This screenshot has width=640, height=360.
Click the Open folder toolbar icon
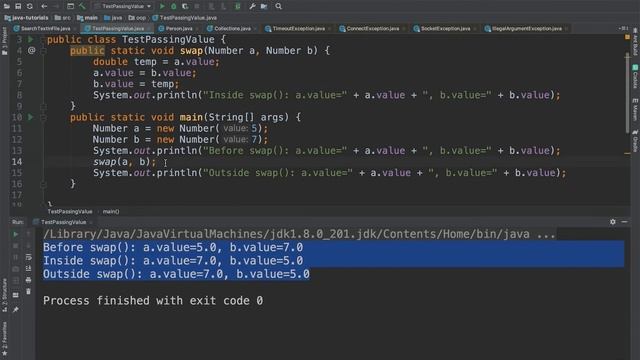click(x=7, y=6)
